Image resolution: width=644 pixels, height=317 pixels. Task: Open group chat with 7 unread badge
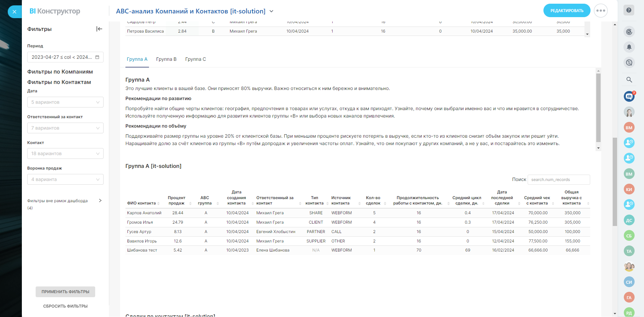click(629, 96)
